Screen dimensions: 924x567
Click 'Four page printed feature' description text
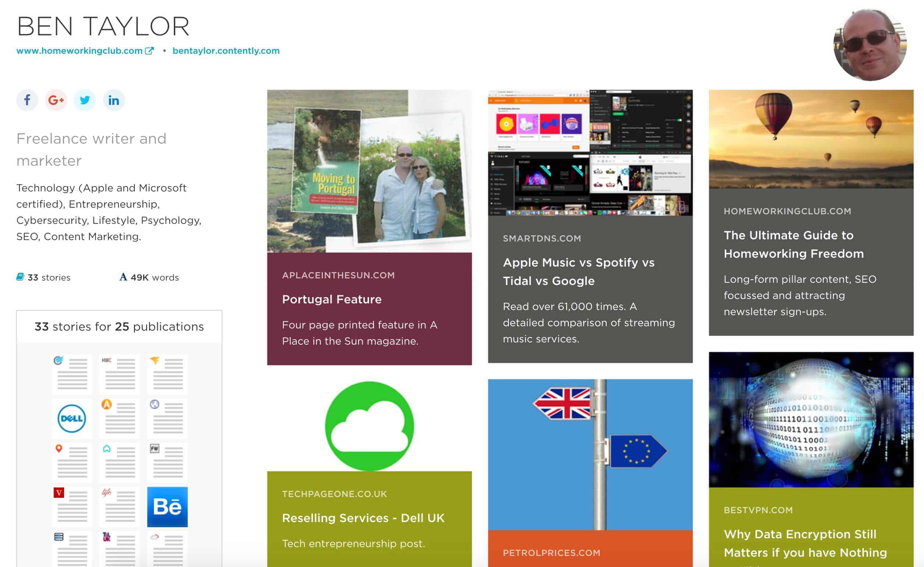[360, 332]
